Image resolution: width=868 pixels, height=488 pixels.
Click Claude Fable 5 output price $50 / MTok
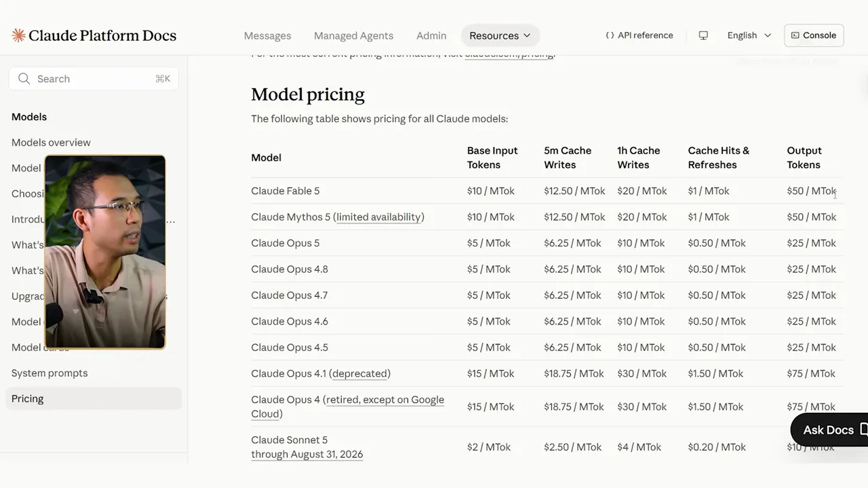click(x=811, y=191)
